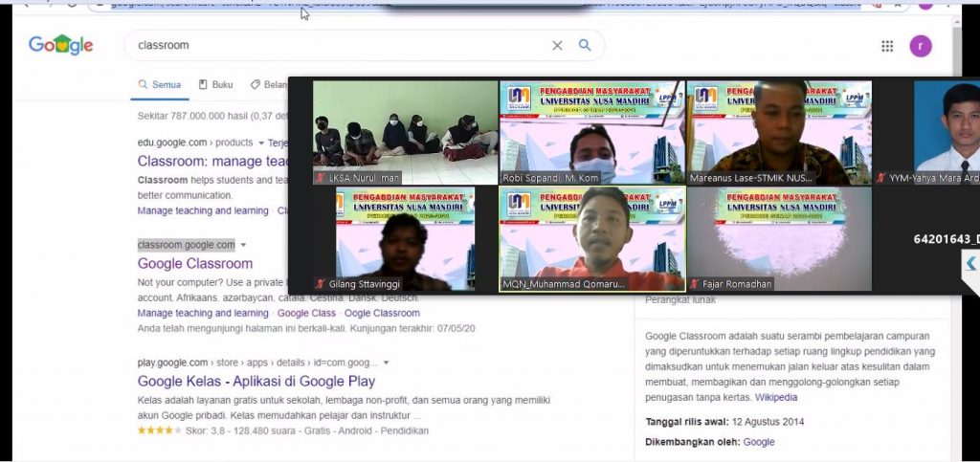Select the Semua search tab
This screenshot has height=462, width=980.
pos(159,84)
